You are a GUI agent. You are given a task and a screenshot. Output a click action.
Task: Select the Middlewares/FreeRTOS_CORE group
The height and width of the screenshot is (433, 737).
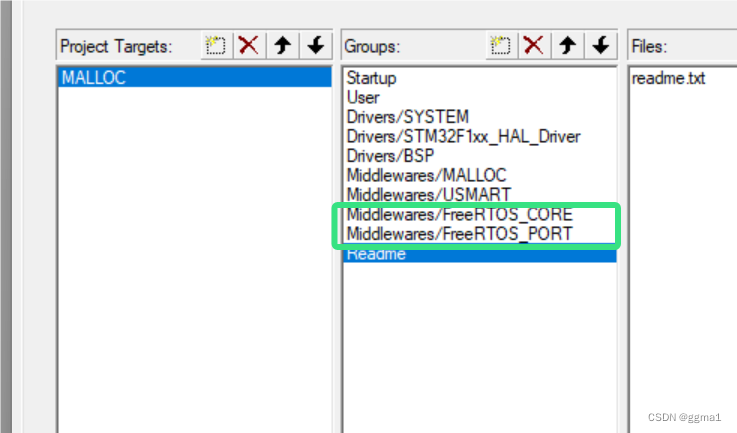click(x=479, y=214)
